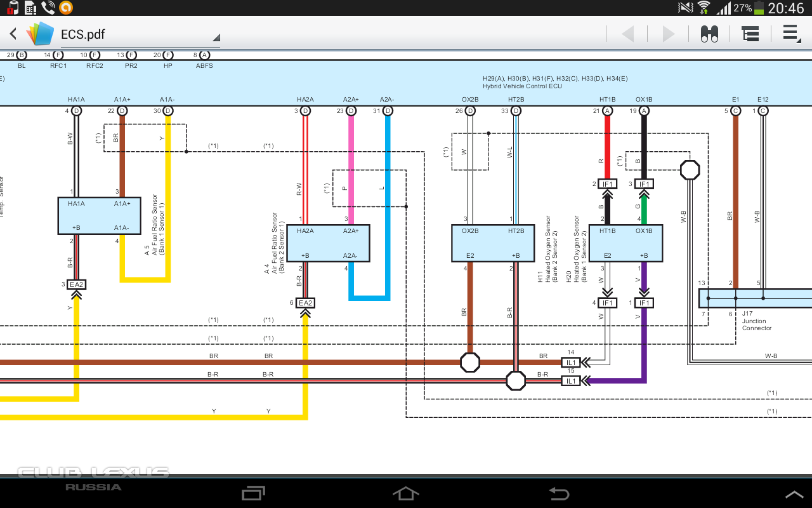This screenshot has width=812, height=508.
Task: Go to the previous page arrow
Action: [x=627, y=34]
